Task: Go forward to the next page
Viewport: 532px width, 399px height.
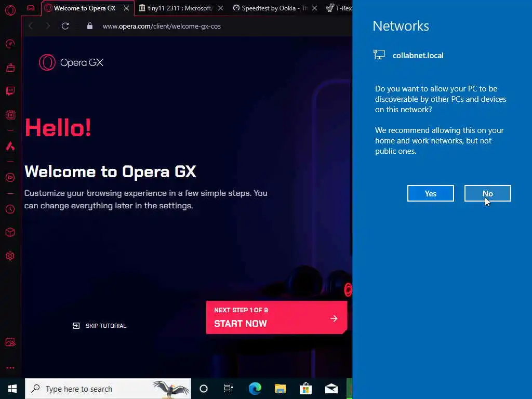Action: click(x=48, y=26)
